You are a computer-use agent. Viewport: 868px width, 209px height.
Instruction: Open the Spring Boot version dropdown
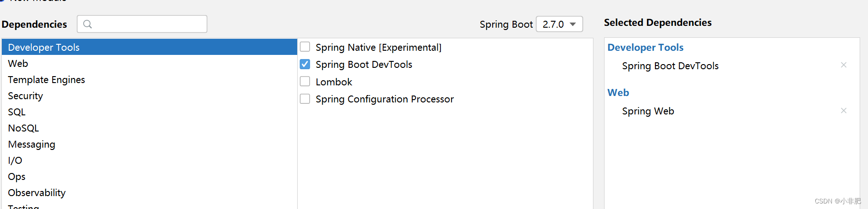tap(559, 24)
